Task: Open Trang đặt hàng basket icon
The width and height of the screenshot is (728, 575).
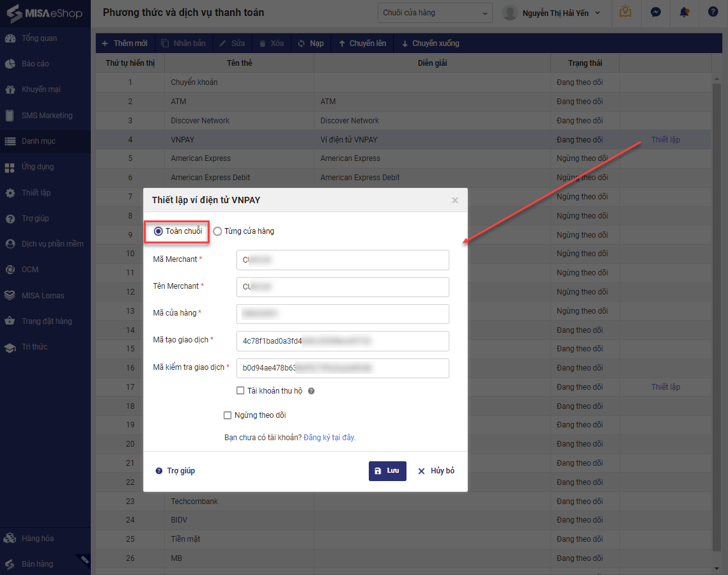Action: tap(10, 321)
